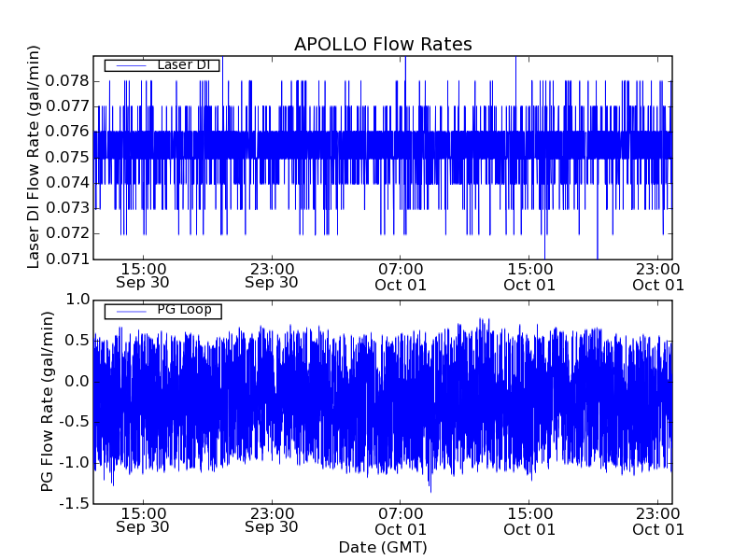Screen dimensions: 747x560
Task: Click the 0.0 tick label on PG axis
Action: [78, 382]
